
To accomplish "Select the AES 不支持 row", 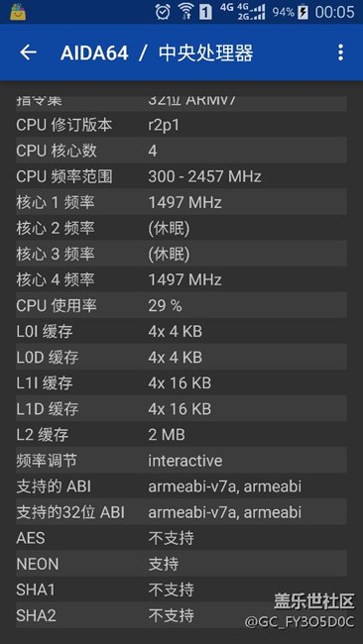I will (x=181, y=538).
